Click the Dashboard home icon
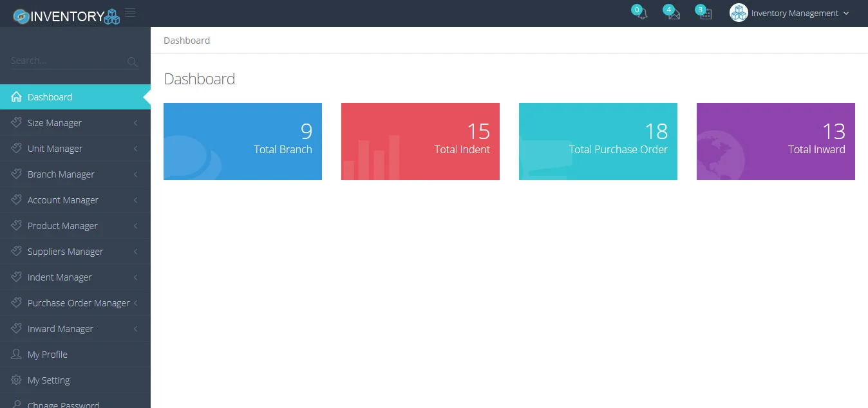Viewport: 868px width, 408px height. pos(17,97)
